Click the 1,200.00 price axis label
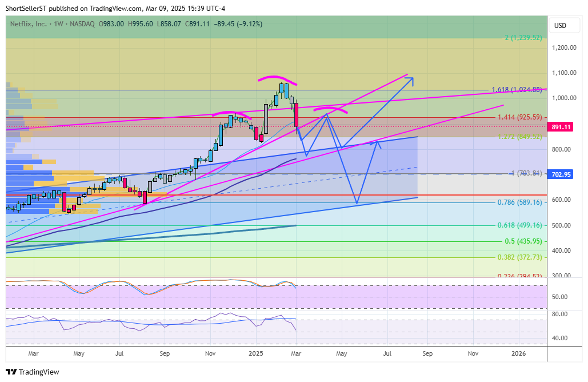This screenshot has height=382, width=588. (x=564, y=47)
